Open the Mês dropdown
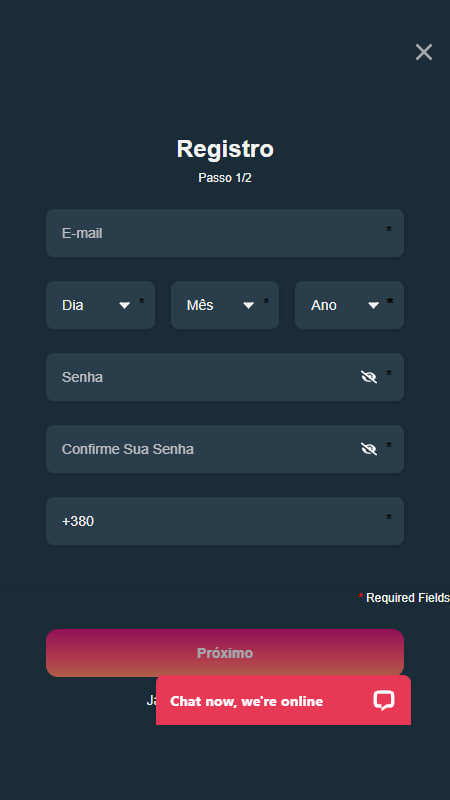 pos(225,305)
